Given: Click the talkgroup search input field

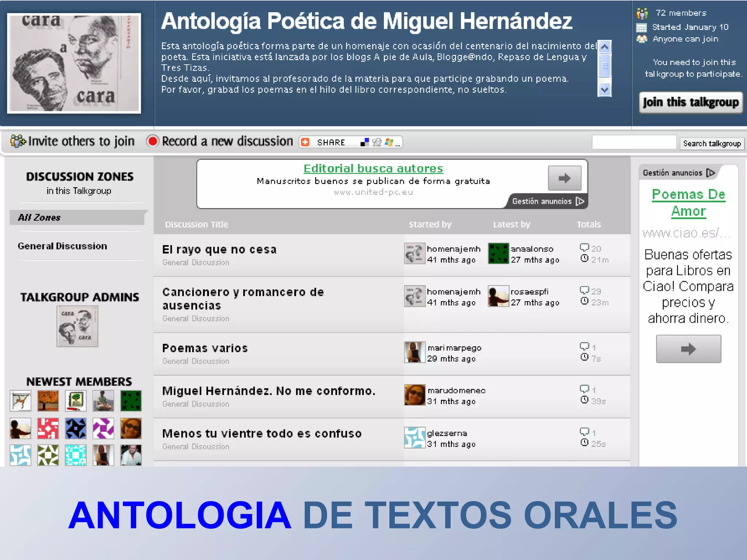Looking at the screenshot, I should click(x=634, y=142).
